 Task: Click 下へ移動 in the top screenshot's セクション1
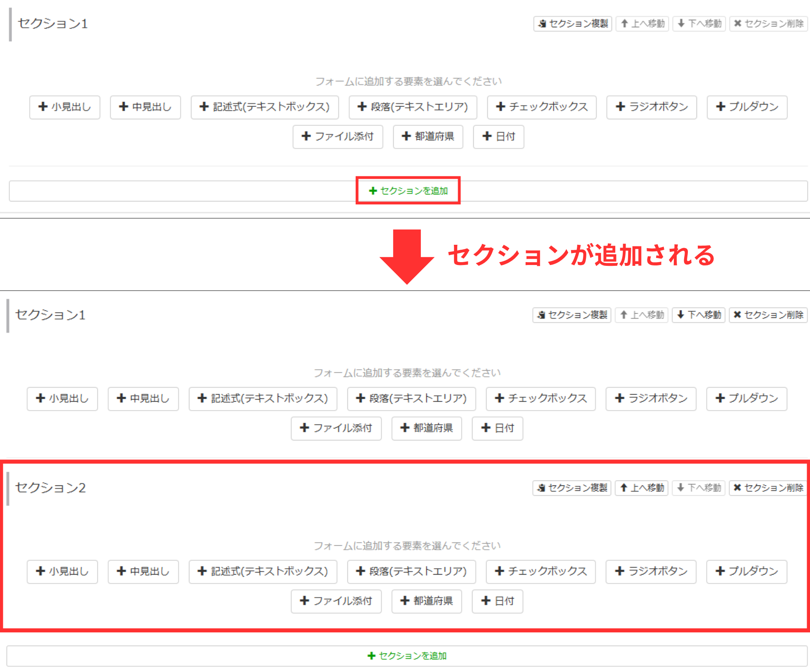pos(699,24)
